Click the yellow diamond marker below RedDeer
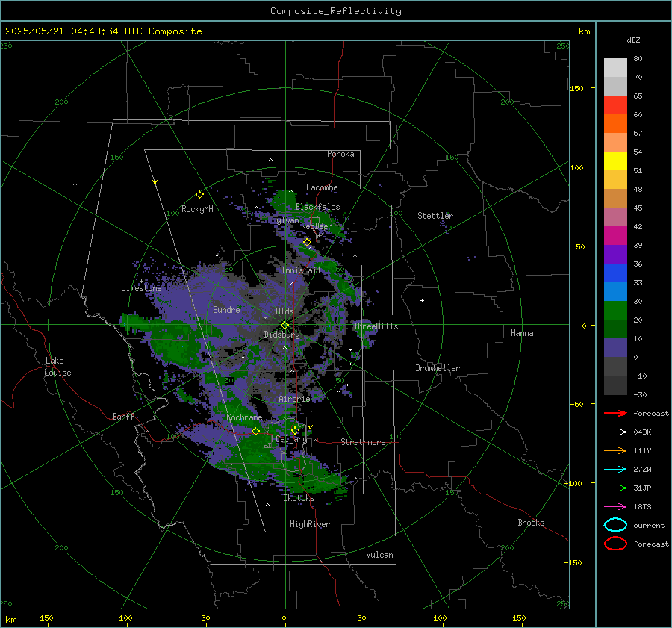Image resolution: width=672 pixels, height=628 pixels. point(307,243)
